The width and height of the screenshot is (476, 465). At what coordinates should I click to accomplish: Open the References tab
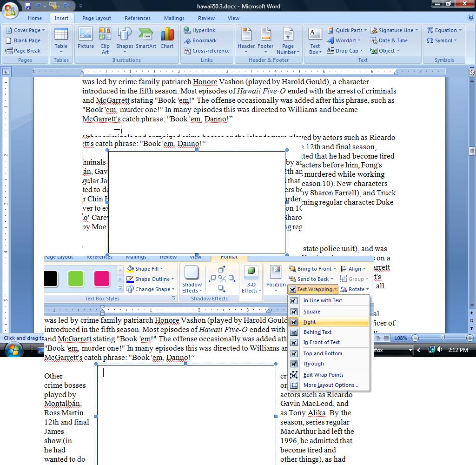click(x=138, y=18)
